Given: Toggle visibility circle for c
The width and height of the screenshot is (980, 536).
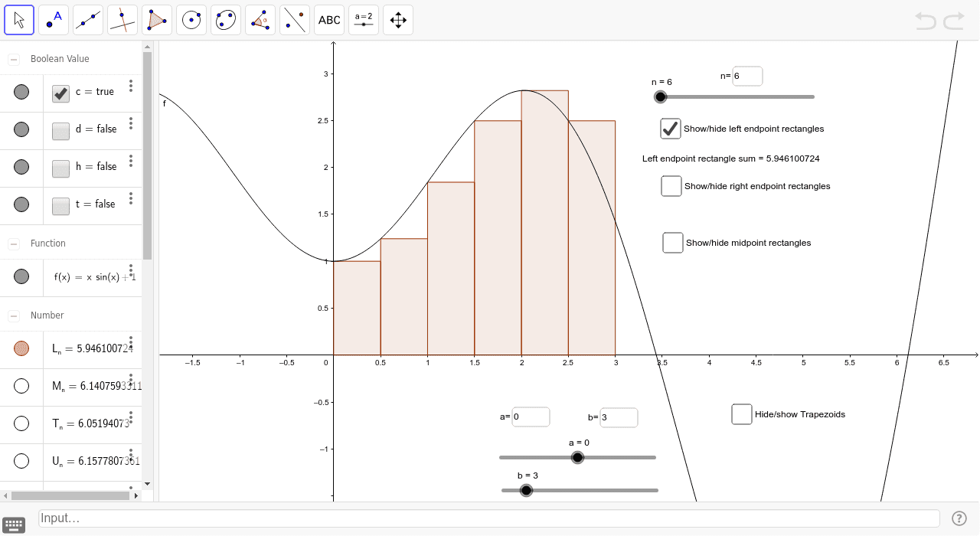Looking at the screenshot, I should [x=21, y=92].
